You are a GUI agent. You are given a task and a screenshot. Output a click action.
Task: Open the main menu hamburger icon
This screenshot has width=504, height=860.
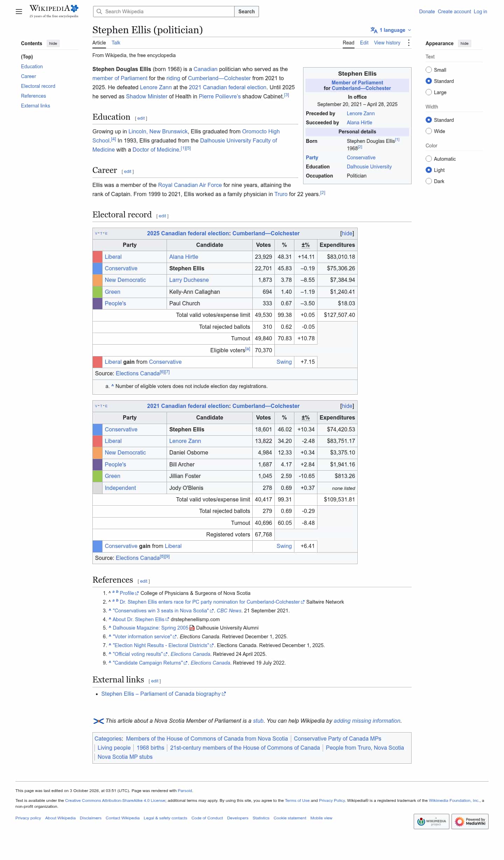click(x=19, y=12)
